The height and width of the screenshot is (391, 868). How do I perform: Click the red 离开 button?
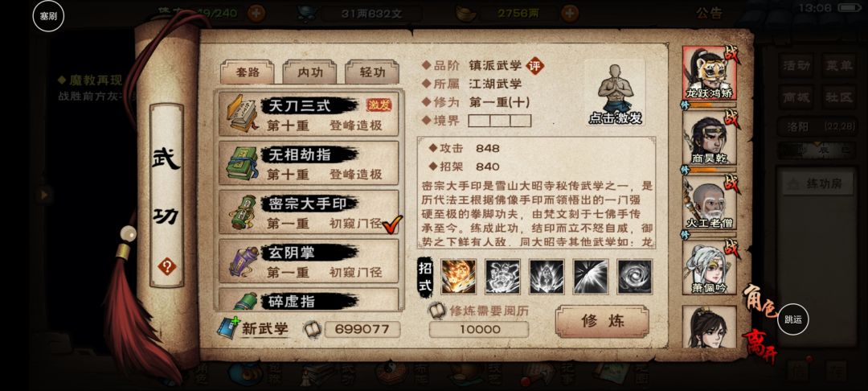(759, 346)
